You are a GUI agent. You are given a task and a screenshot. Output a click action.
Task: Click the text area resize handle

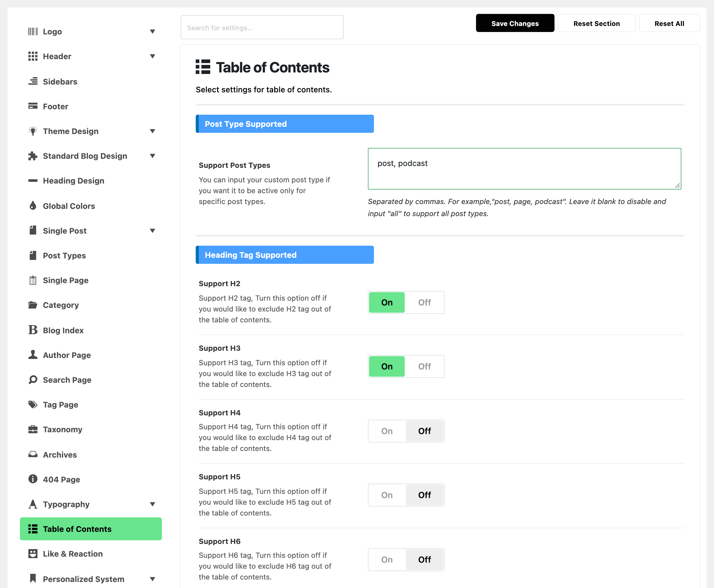[677, 185]
